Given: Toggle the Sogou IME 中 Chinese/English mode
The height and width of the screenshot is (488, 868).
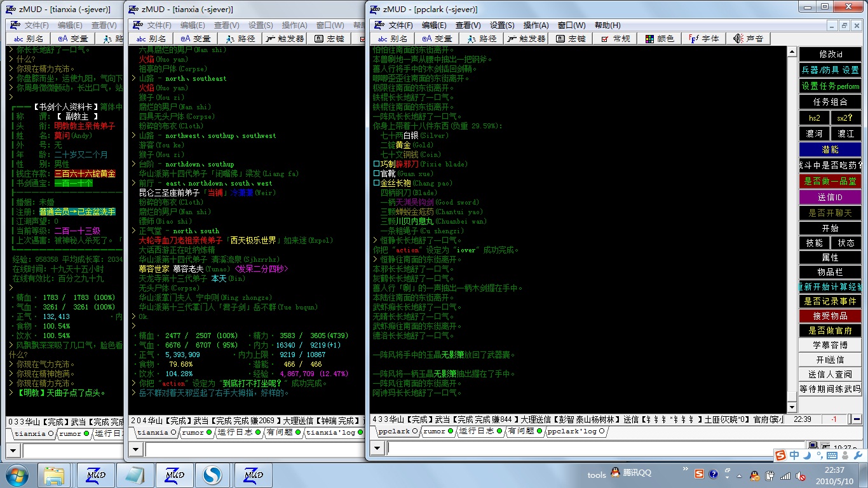Looking at the screenshot, I should [x=794, y=455].
